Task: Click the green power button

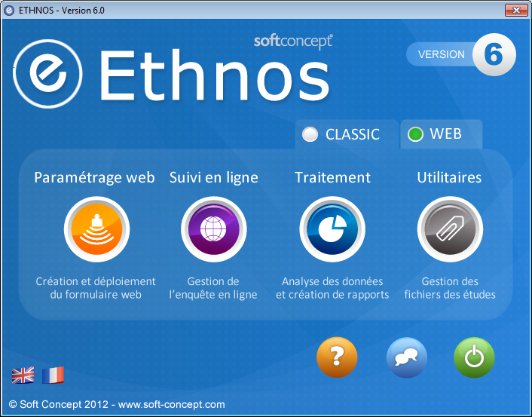Action: 474,357
